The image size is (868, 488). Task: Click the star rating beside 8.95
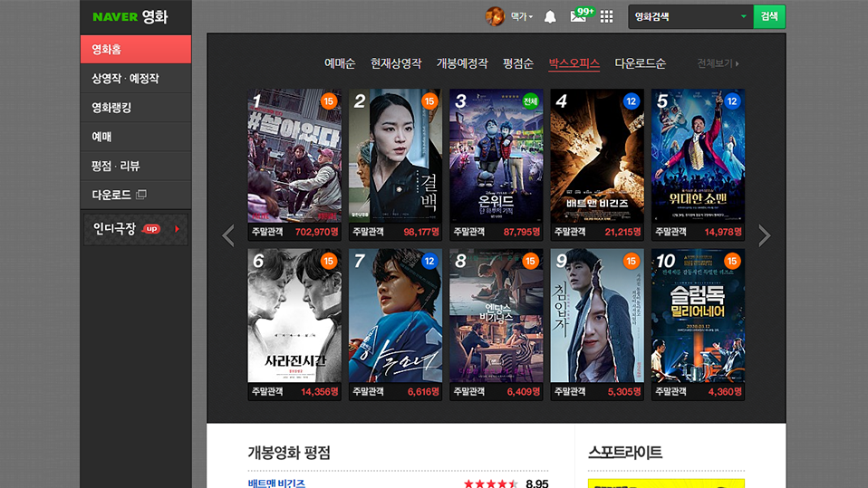click(490, 484)
